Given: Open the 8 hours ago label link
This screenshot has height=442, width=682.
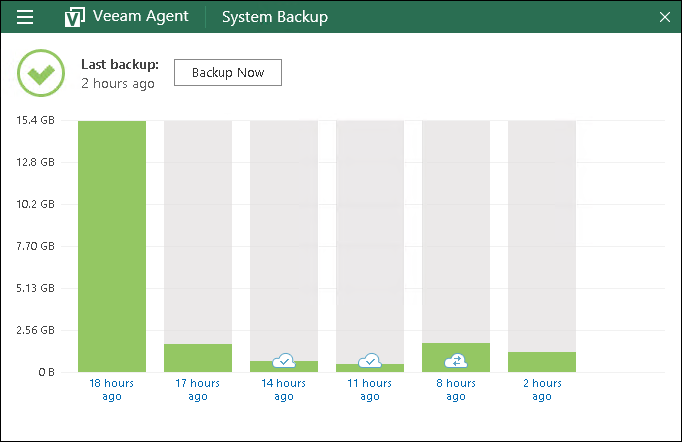Looking at the screenshot, I should coord(456,390).
